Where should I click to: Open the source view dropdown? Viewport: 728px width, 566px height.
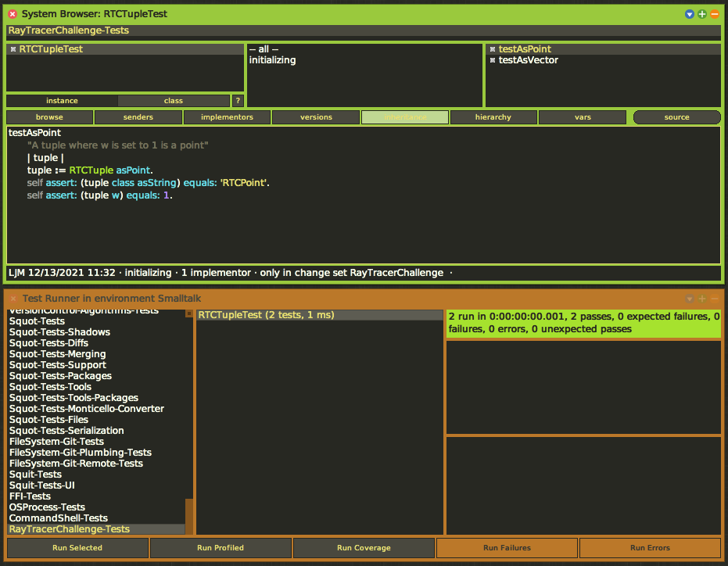pyautogui.click(x=676, y=117)
